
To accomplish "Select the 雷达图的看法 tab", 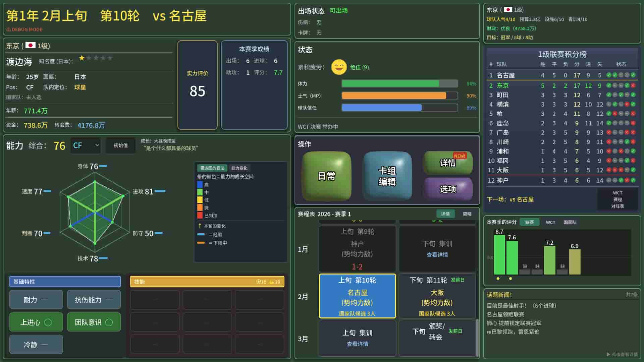I will [212, 168].
